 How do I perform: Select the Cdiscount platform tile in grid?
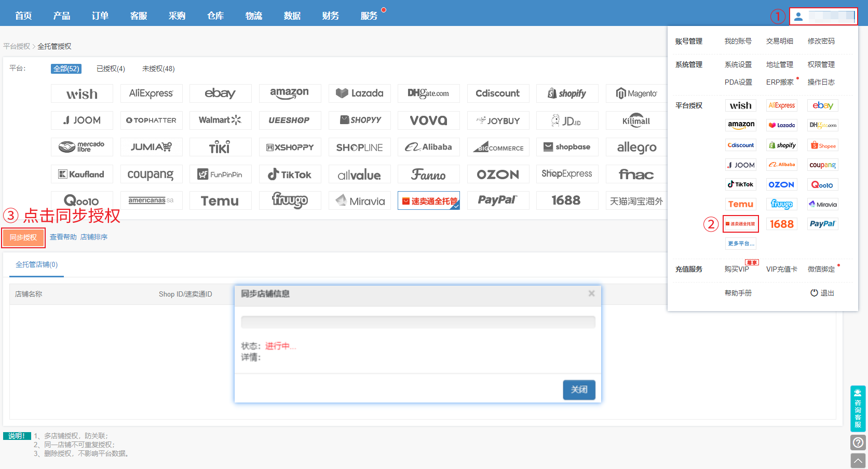click(498, 93)
